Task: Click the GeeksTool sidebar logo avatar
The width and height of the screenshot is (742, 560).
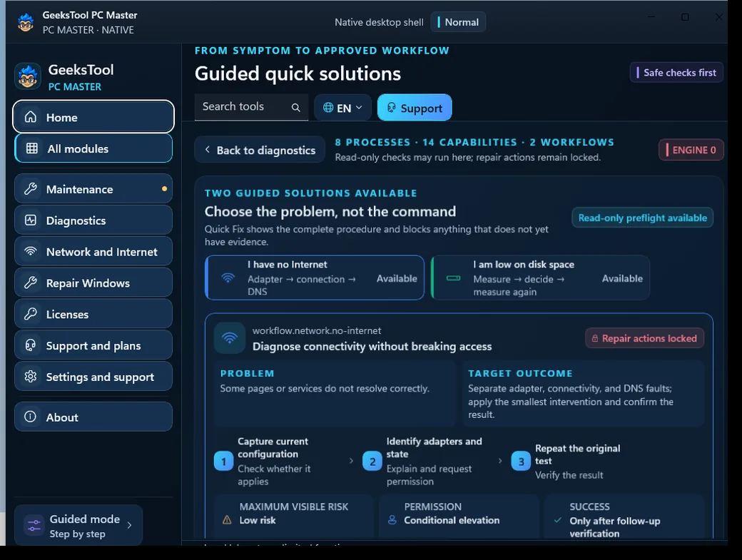Action: (28, 76)
